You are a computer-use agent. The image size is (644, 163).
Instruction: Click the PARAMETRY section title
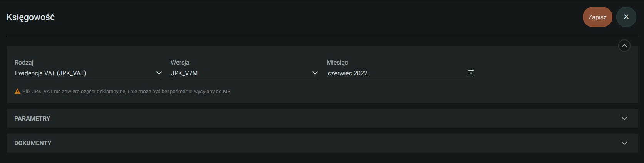pos(32,119)
